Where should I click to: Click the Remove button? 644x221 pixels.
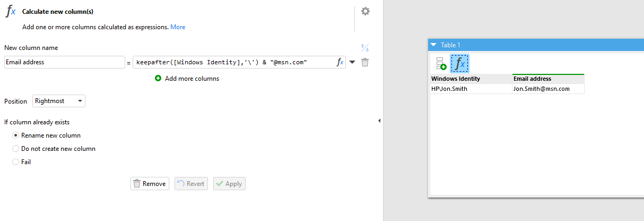tap(150, 184)
